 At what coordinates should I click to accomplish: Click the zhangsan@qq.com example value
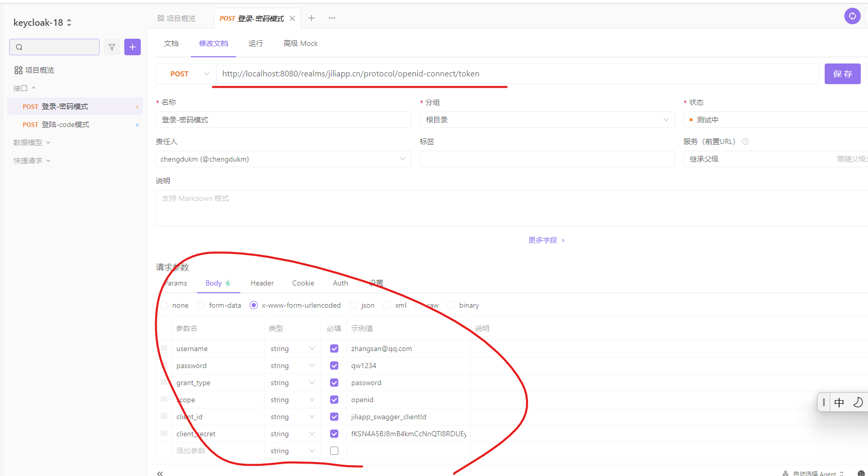(382, 348)
